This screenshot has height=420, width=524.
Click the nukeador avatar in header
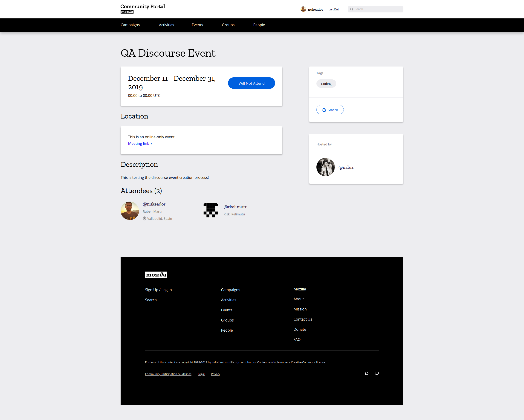tap(303, 9)
